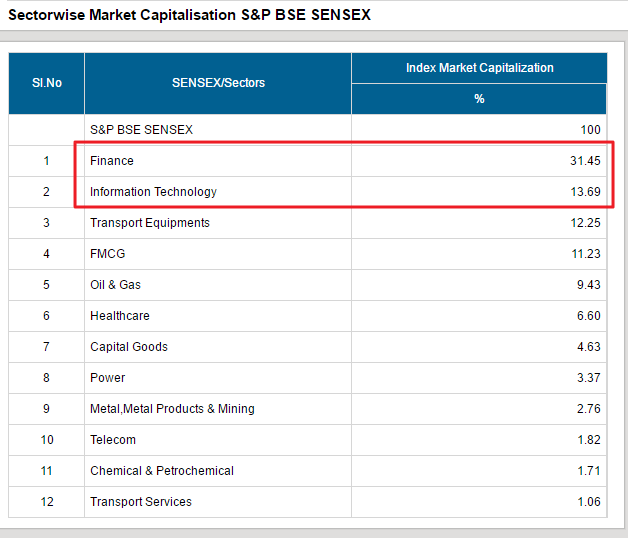
Task: Click the 11.23 value for FMCG
Action: [x=586, y=254]
